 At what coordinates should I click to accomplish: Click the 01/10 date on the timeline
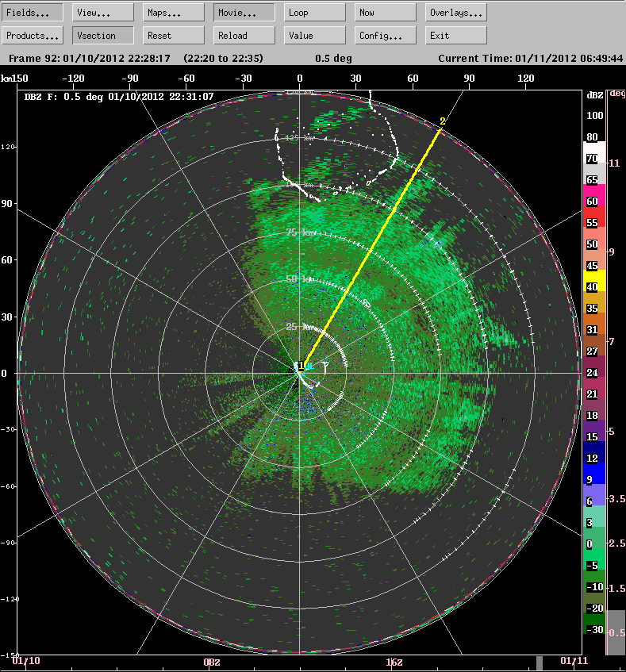pos(26,660)
